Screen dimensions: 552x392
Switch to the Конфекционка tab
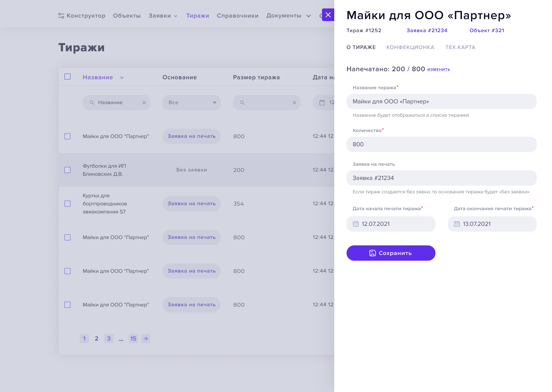click(x=410, y=47)
